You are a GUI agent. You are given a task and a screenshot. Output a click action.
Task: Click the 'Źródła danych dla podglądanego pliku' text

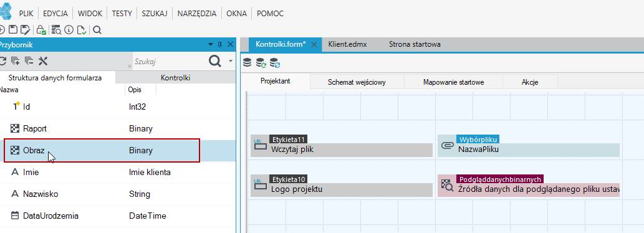[539, 189]
